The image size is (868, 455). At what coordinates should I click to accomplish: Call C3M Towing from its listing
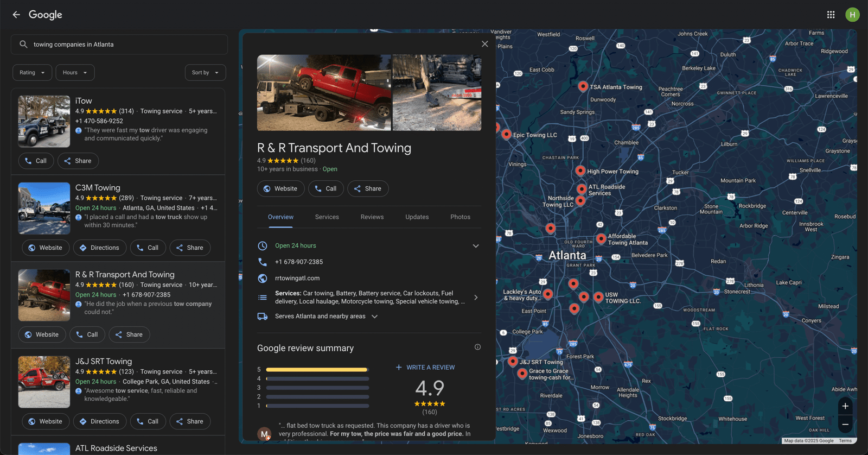148,248
